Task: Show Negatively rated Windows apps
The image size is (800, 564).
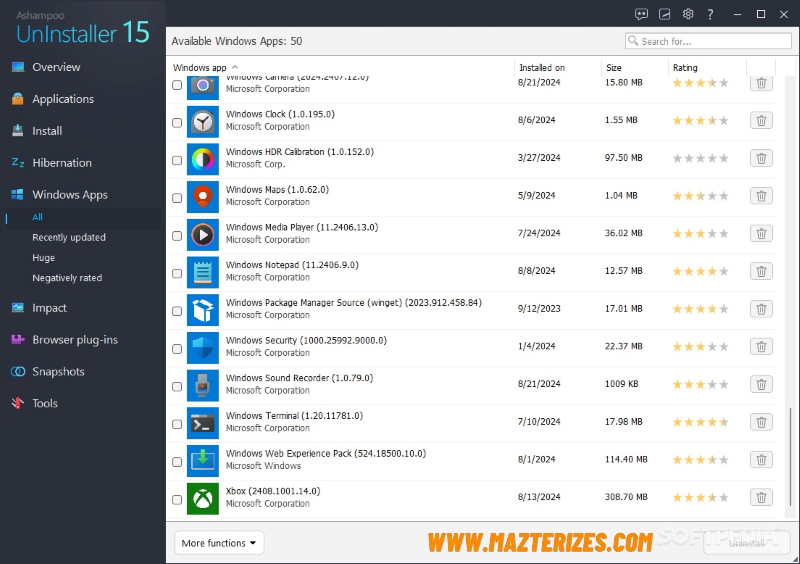Action: point(67,278)
